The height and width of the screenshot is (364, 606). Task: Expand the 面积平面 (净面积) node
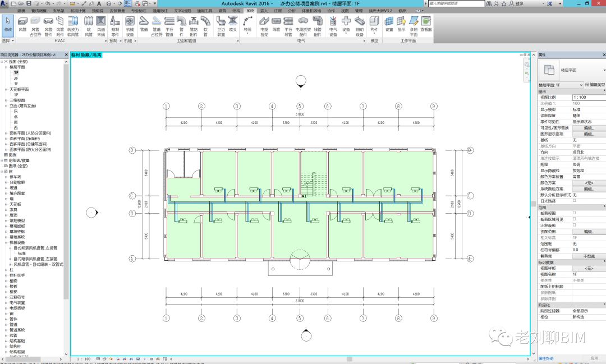(x=6, y=139)
